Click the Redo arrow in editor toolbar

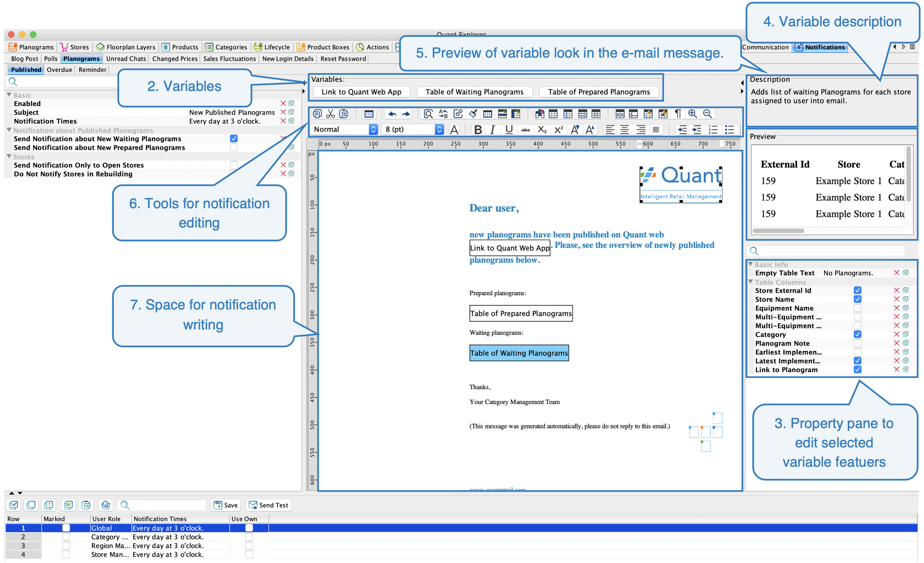(406, 114)
